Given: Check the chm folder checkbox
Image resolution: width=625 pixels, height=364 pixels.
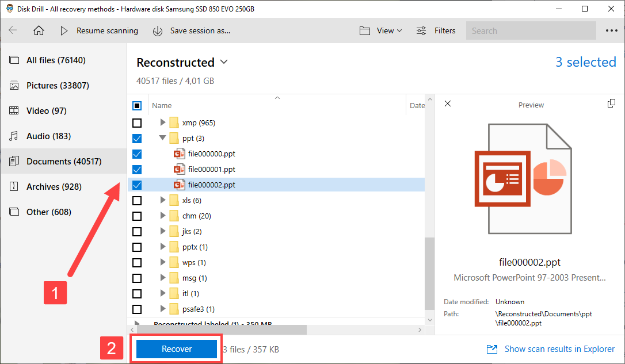Looking at the screenshot, I should coord(137,216).
